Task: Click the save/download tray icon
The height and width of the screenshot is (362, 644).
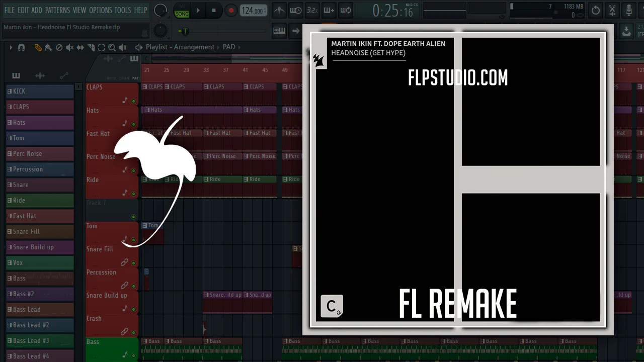Action: pyautogui.click(x=626, y=31)
